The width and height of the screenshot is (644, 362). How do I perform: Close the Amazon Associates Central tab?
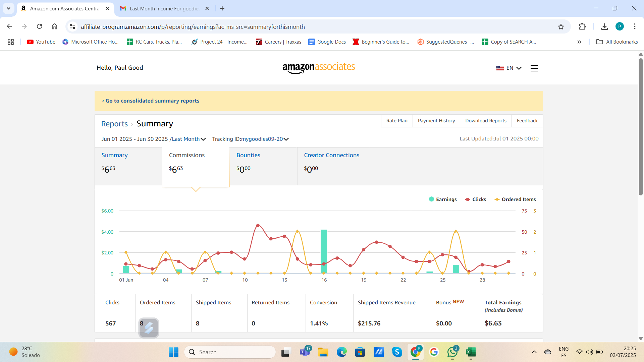point(107,8)
